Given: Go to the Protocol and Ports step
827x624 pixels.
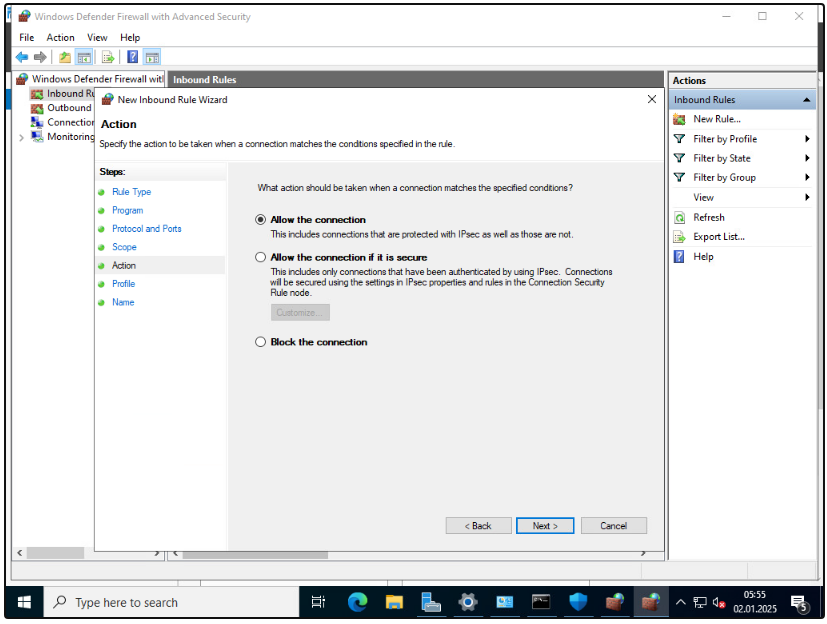Looking at the screenshot, I should coord(147,229).
